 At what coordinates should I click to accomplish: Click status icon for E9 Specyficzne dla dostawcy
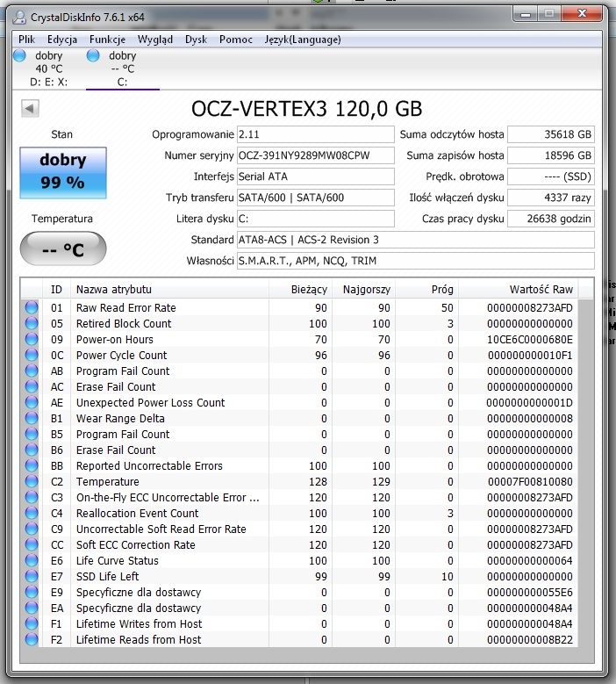[32, 592]
